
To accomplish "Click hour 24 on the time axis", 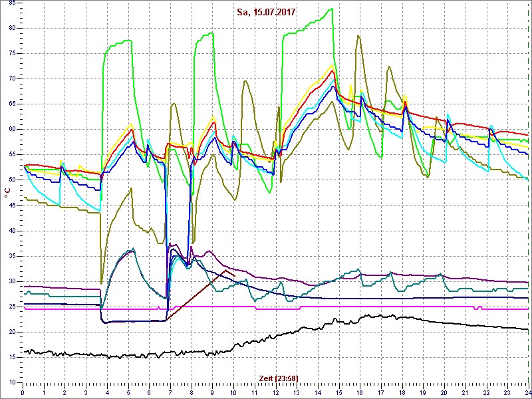I will coord(527,392).
